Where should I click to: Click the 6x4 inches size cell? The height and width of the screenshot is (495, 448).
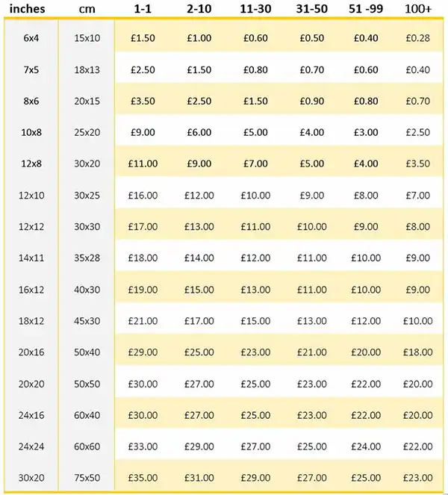[x=31, y=38]
